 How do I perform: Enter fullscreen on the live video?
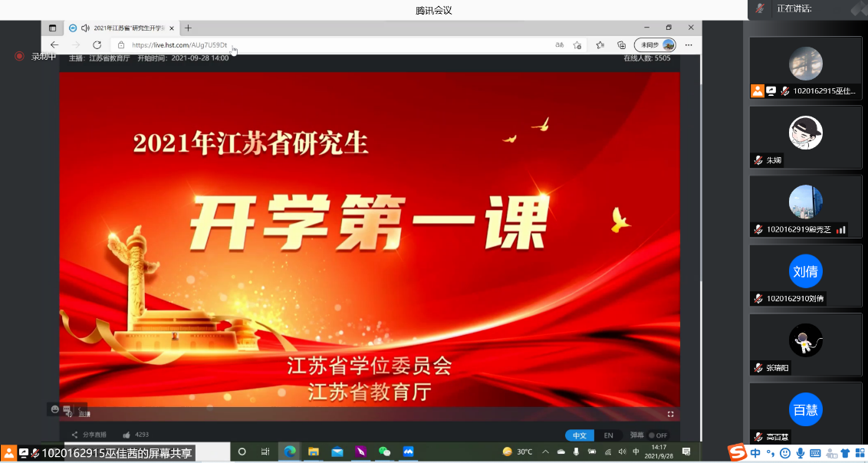[670, 414]
